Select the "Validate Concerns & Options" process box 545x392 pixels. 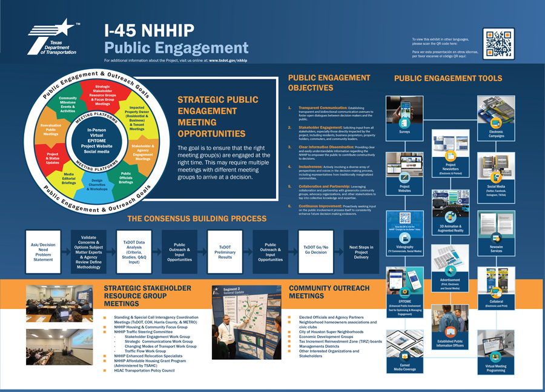[88, 252]
